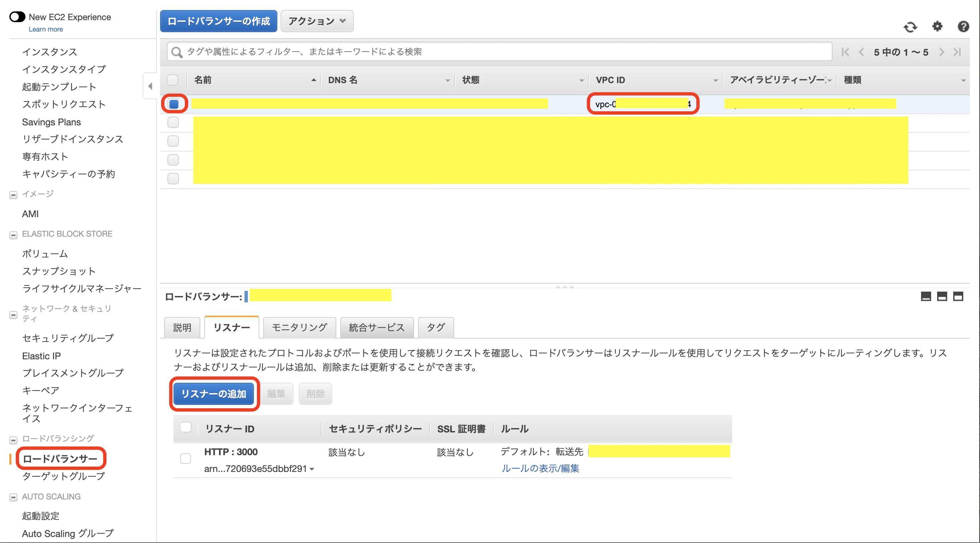Click リスナーの追加 button
The width and height of the screenshot is (980, 543).
point(214,394)
